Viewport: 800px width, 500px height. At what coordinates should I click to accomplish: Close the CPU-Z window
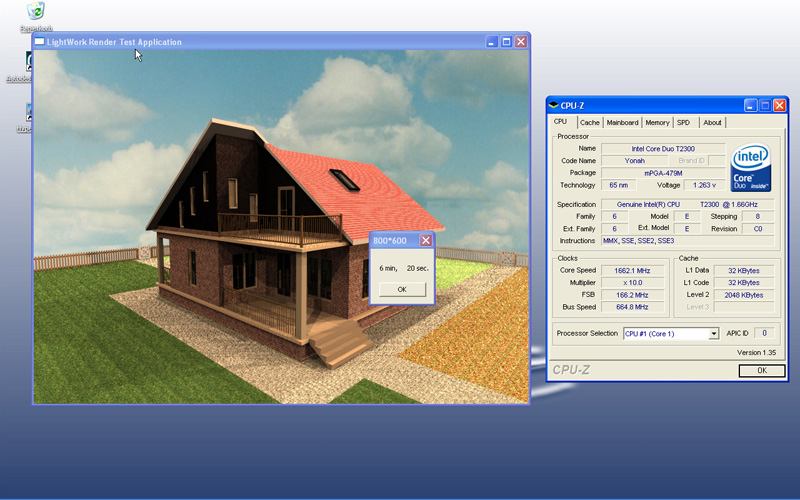coord(780,106)
